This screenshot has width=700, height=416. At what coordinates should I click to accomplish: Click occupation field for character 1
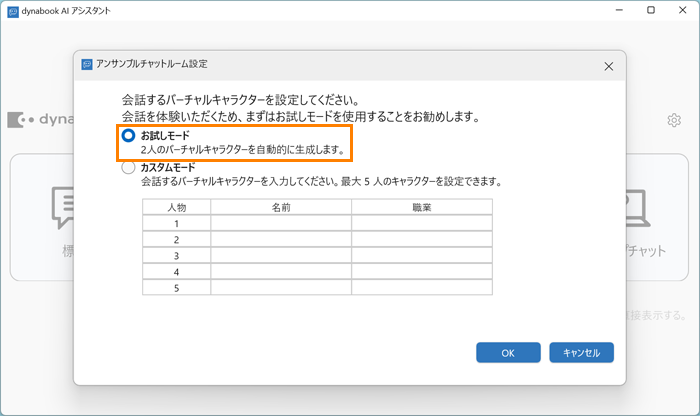coord(422,223)
